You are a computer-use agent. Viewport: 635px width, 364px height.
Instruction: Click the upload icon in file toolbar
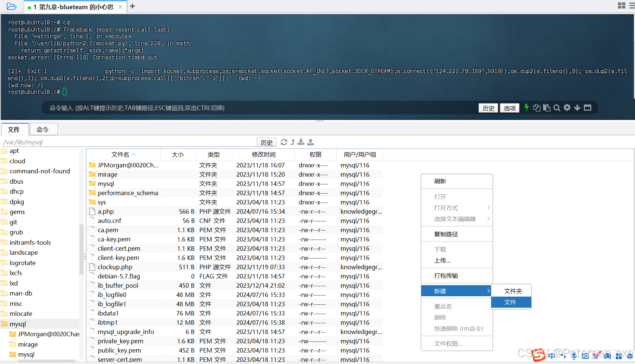[311, 142]
